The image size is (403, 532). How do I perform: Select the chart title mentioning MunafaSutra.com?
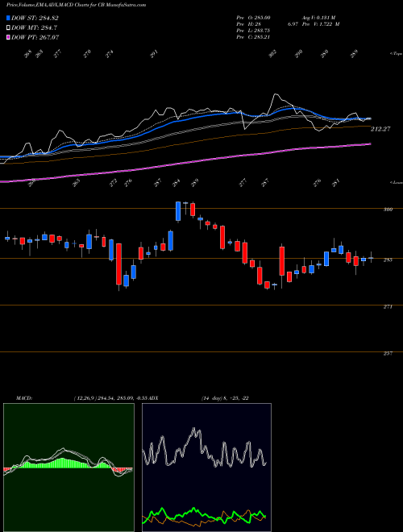[77, 6]
